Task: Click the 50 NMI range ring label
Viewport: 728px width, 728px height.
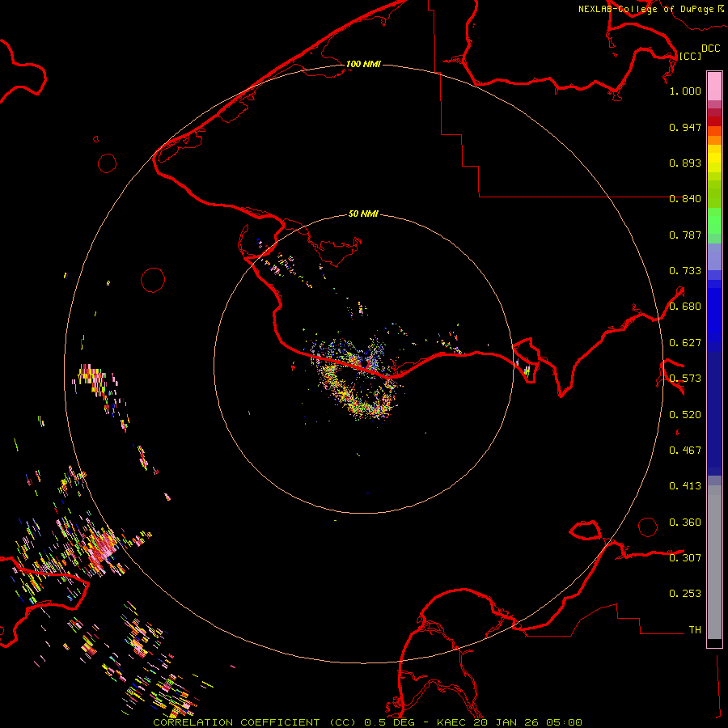Action: coord(363,214)
